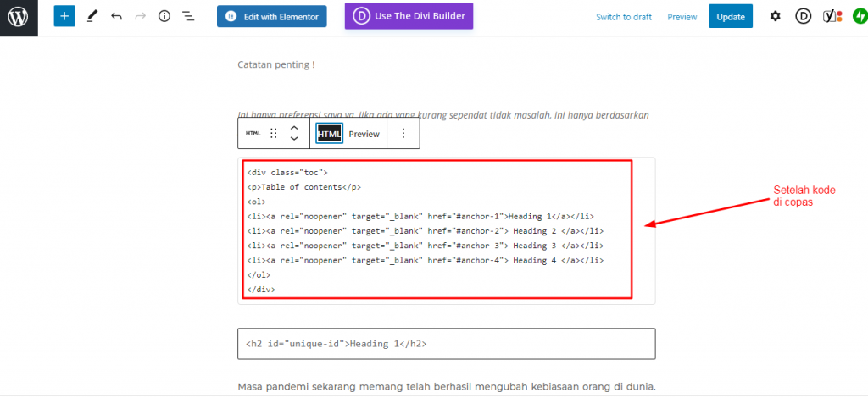This screenshot has height=398, width=868.
Task: Undo the last change
Action: pyautogui.click(x=116, y=17)
